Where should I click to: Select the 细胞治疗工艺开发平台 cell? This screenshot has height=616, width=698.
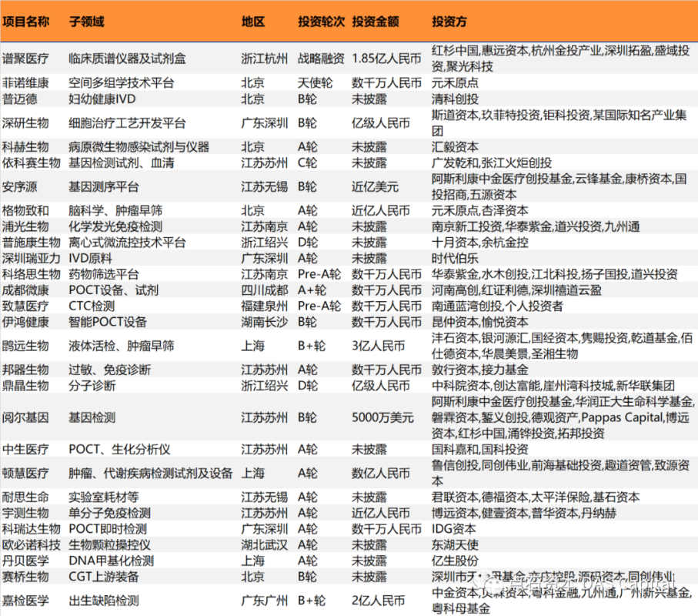[x=127, y=123]
